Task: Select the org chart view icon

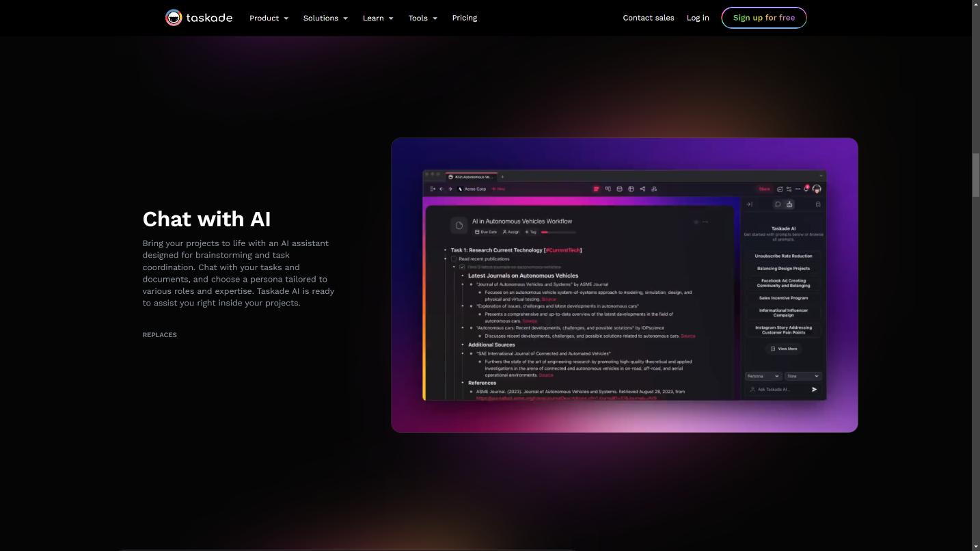Action: (x=654, y=189)
